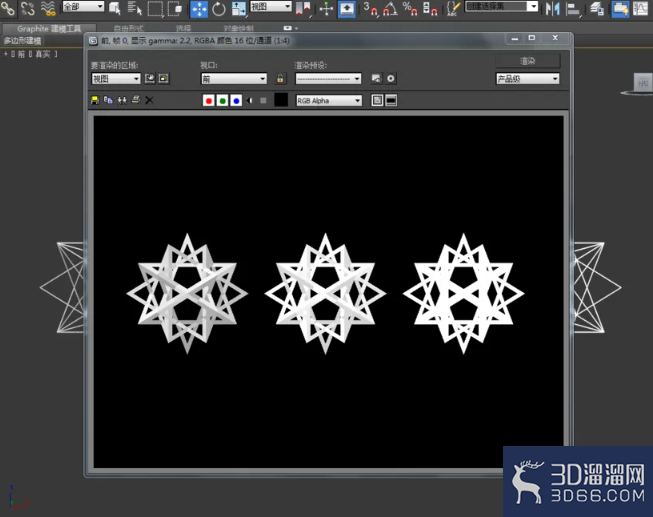This screenshot has height=517, width=653.
Task: Click the Select and Manipulate icon
Action: click(x=326, y=9)
